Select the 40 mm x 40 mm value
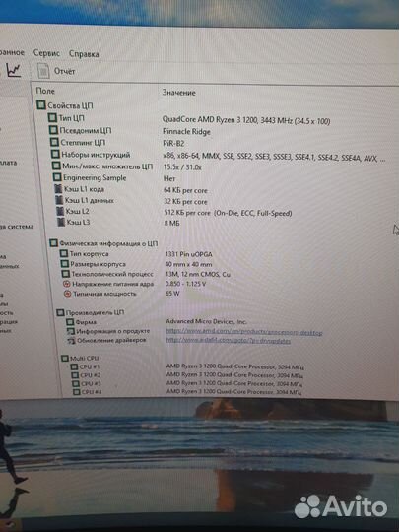Screen dimensions: 399x532 pos(188,264)
